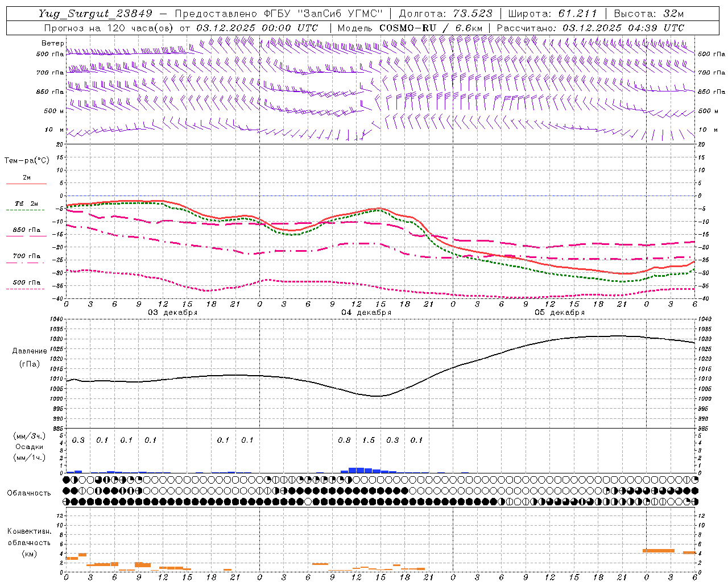Viewport: 728px width, 582px height.
Task: Click the Долгота: 73.523 header value
Action: pos(445,14)
